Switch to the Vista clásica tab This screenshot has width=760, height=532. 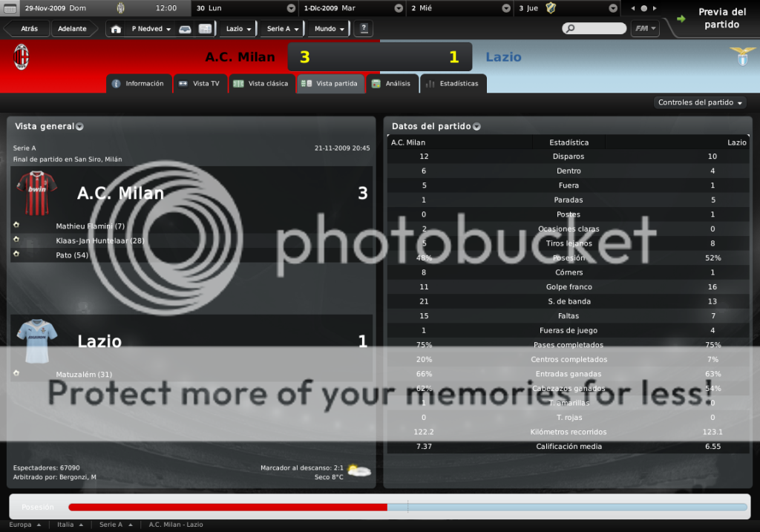point(261,83)
